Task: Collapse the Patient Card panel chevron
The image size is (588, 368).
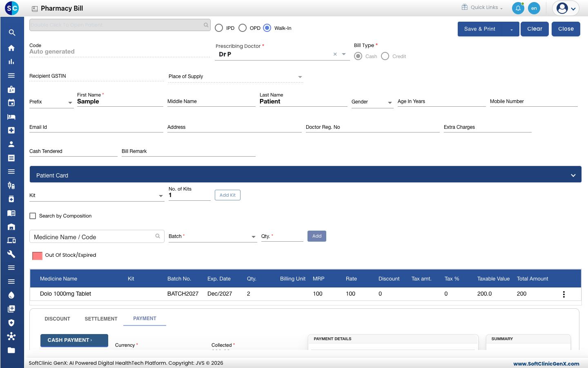Action: [x=573, y=175]
